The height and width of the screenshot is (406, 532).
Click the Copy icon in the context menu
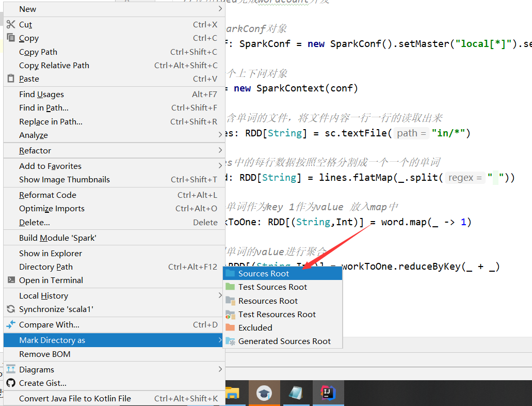pos(11,38)
